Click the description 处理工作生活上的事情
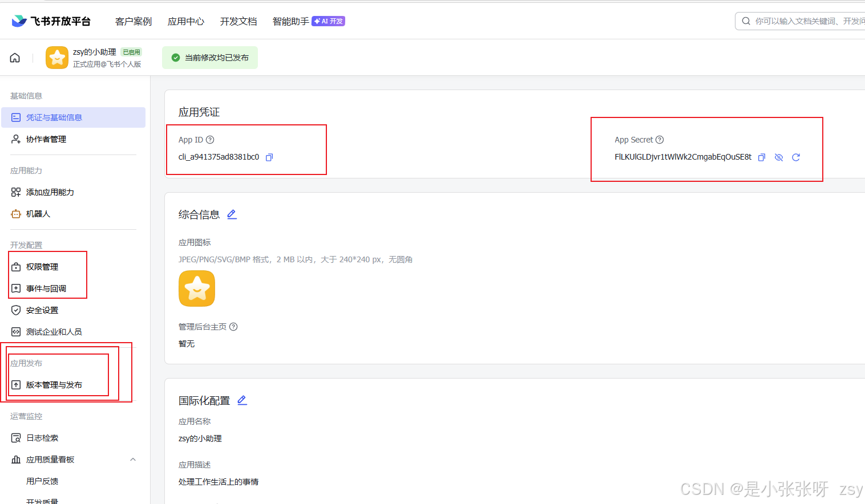865x504 pixels. coord(219,482)
